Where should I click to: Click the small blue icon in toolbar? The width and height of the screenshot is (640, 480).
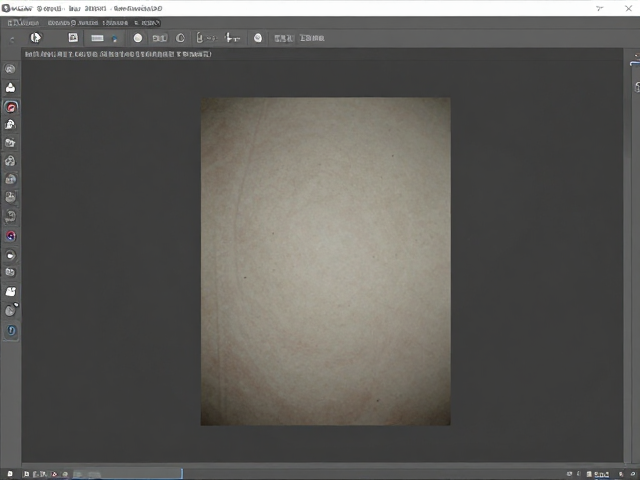coord(115,39)
